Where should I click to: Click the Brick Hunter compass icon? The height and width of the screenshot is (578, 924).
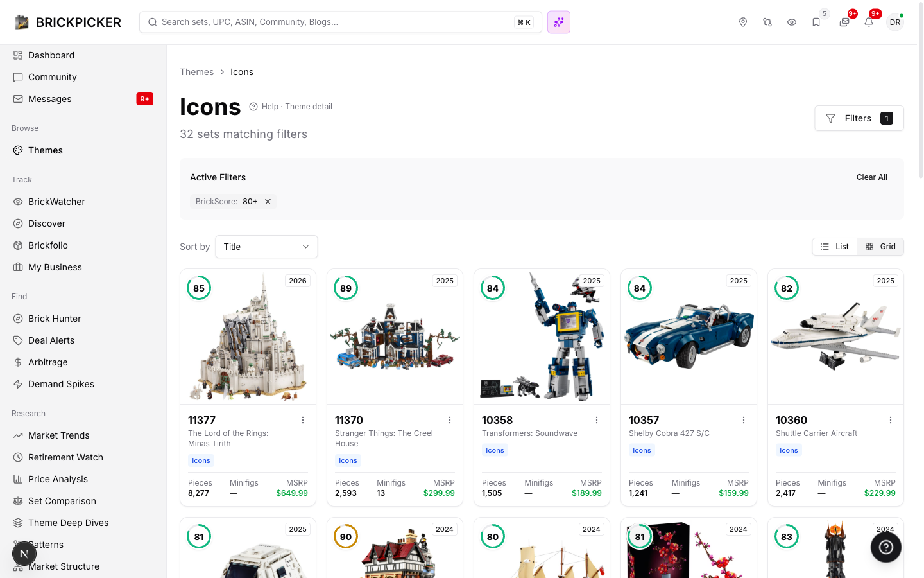tap(18, 319)
